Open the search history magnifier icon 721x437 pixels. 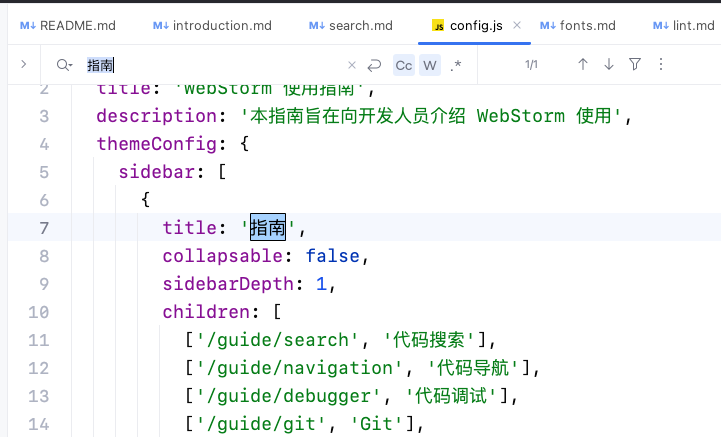click(x=64, y=65)
